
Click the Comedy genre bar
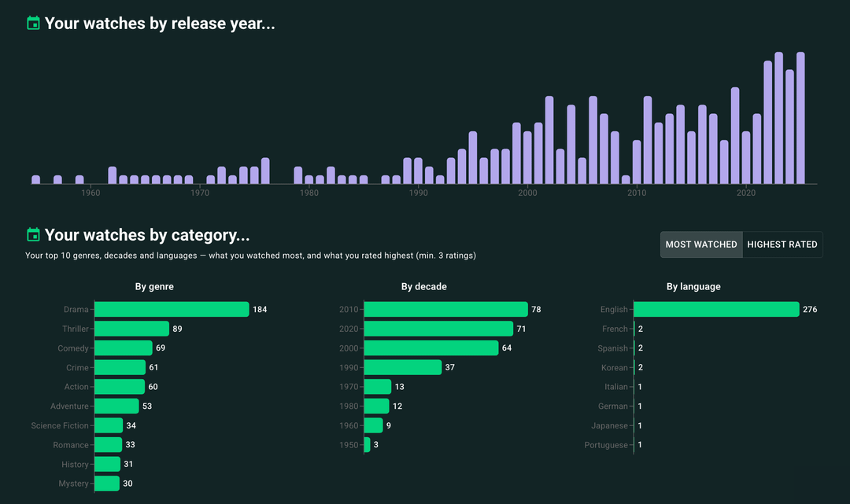(123, 348)
